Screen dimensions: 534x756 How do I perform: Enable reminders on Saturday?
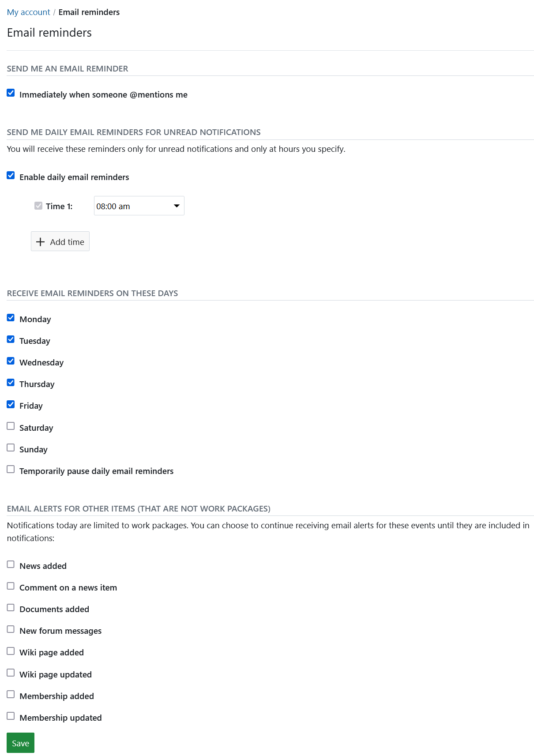pyautogui.click(x=11, y=426)
